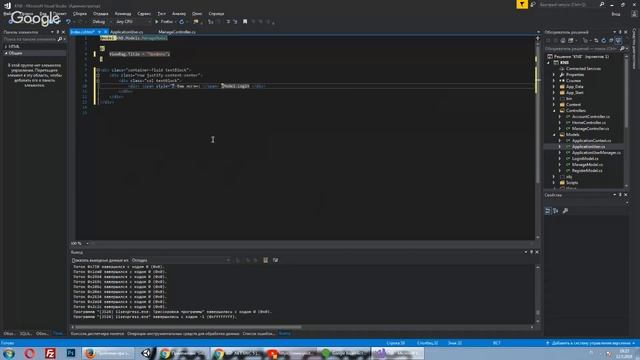Open Photoshop from the taskbar

[71, 353]
